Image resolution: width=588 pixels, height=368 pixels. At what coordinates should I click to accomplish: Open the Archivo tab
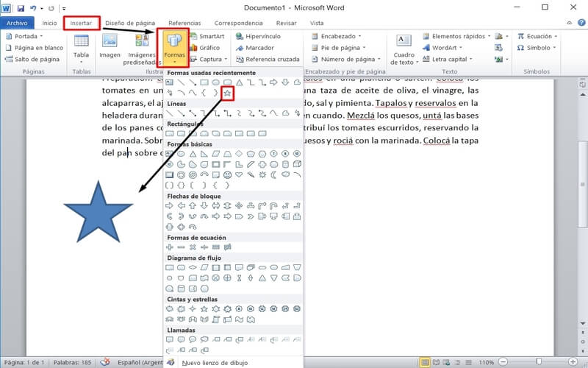pos(17,23)
